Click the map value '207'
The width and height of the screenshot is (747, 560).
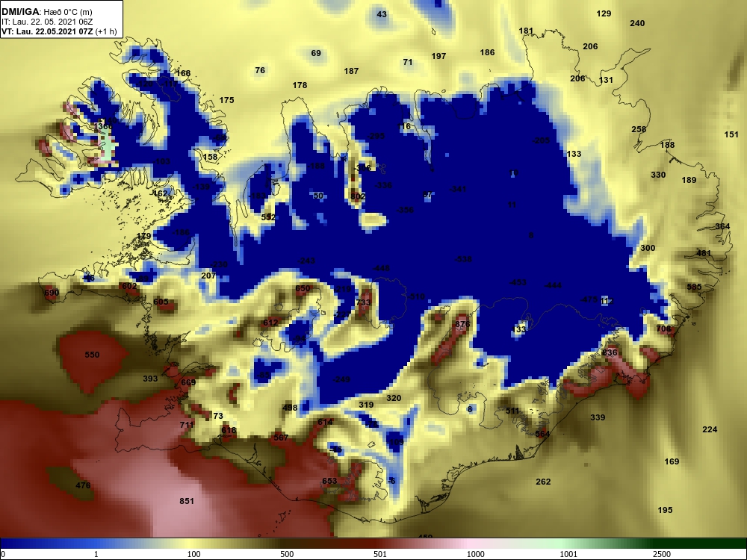point(208,276)
